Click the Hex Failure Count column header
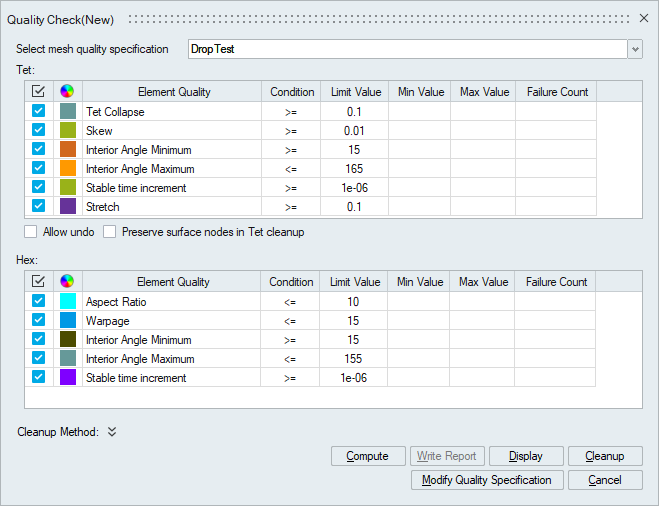This screenshot has width=659, height=506. [x=556, y=282]
